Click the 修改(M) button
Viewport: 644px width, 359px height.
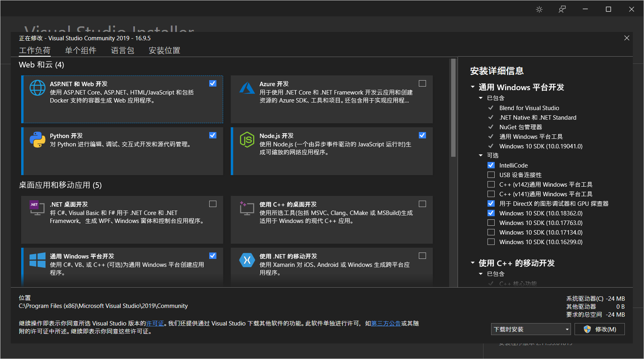point(599,329)
